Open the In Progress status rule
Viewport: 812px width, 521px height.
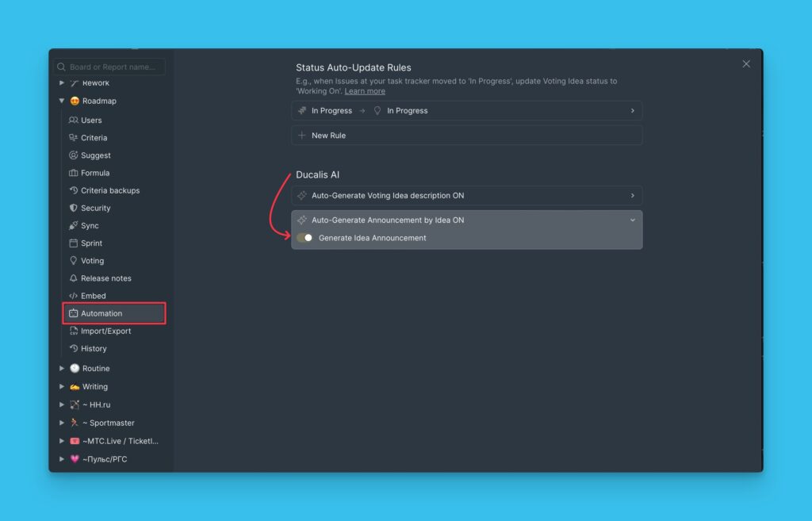coord(466,111)
